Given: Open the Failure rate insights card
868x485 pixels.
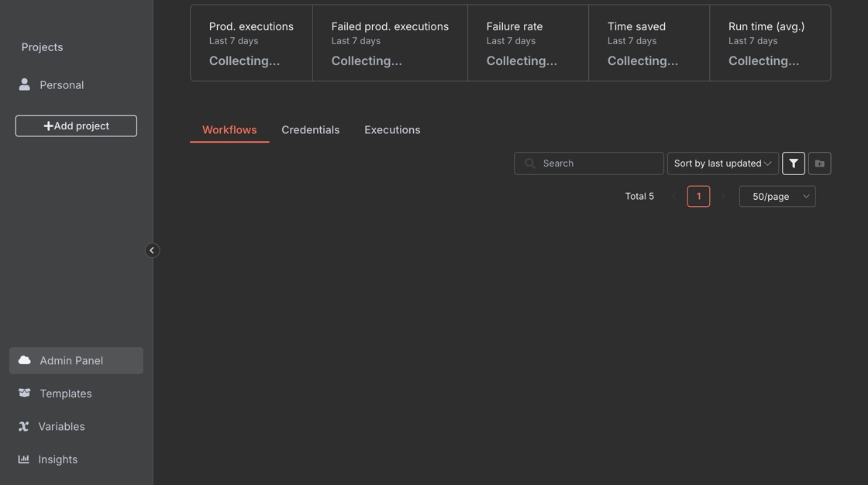Looking at the screenshot, I should [x=528, y=43].
